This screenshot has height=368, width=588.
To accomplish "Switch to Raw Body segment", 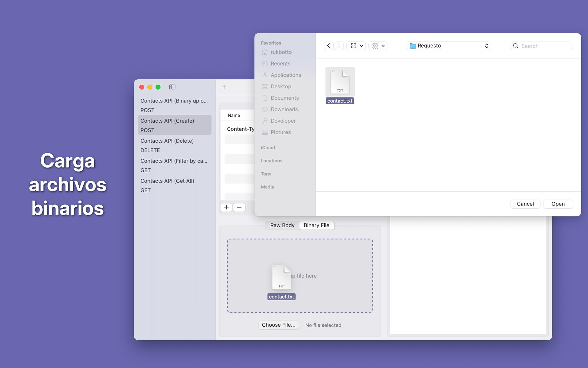I will click(282, 225).
